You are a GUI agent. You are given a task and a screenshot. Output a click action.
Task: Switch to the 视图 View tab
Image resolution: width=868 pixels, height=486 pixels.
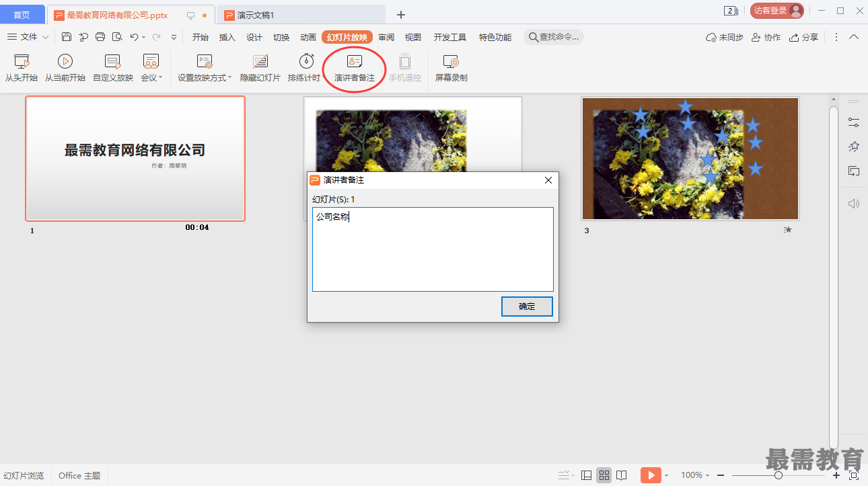pyautogui.click(x=413, y=37)
